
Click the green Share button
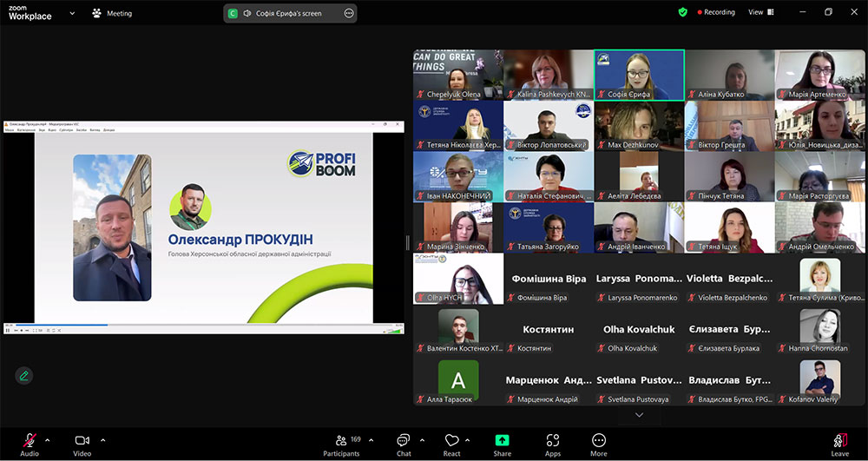pyautogui.click(x=502, y=445)
